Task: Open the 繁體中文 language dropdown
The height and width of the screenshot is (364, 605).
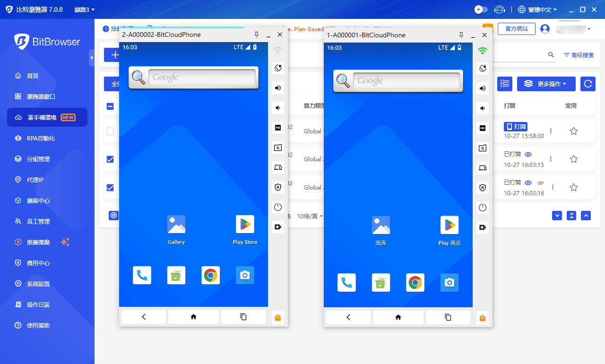Action: [537, 9]
